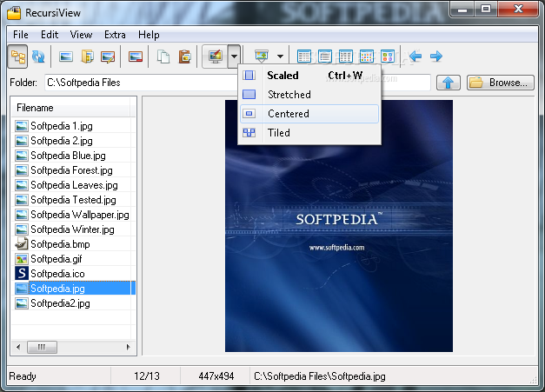Viewport: 545px width, 392px height.
Task: Click the Folder path input field
Action: tap(237, 83)
